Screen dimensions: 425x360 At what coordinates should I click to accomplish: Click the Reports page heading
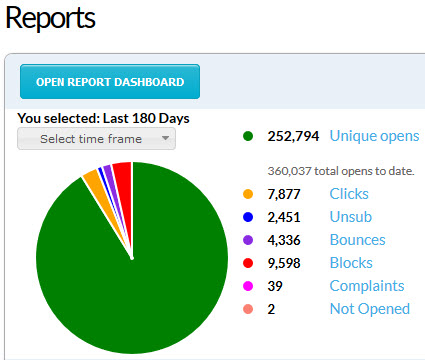coord(50,19)
